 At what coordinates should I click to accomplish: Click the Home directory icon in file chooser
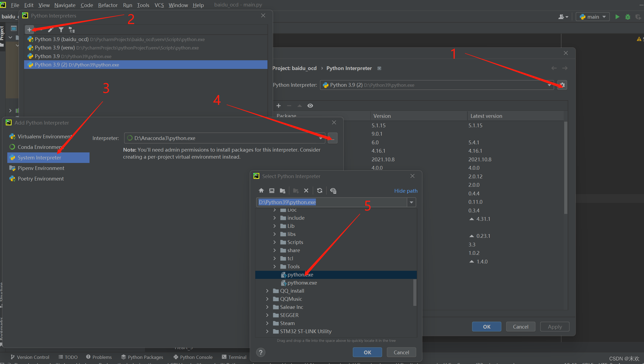pyautogui.click(x=261, y=191)
